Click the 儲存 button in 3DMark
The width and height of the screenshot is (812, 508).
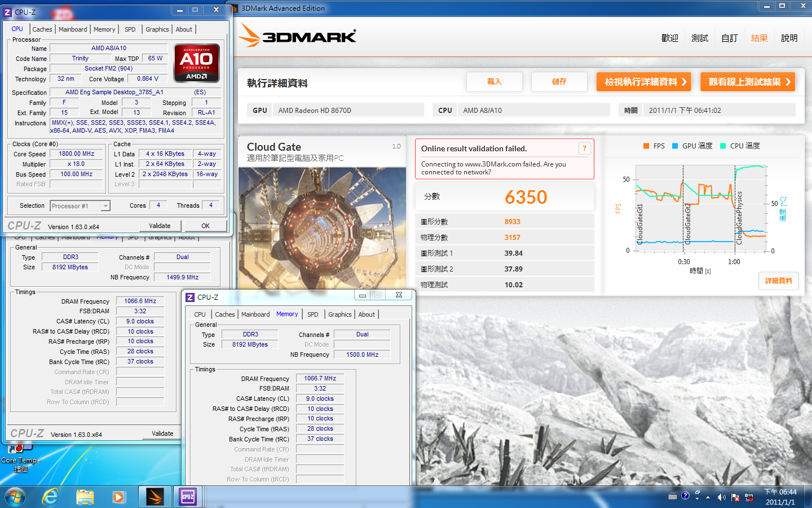point(559,82)
